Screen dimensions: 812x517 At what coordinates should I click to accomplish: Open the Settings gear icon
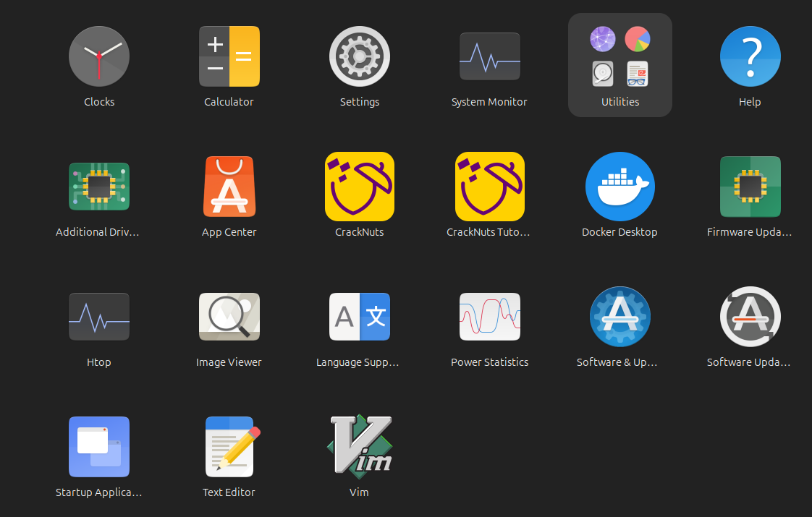tap(360, 56)
